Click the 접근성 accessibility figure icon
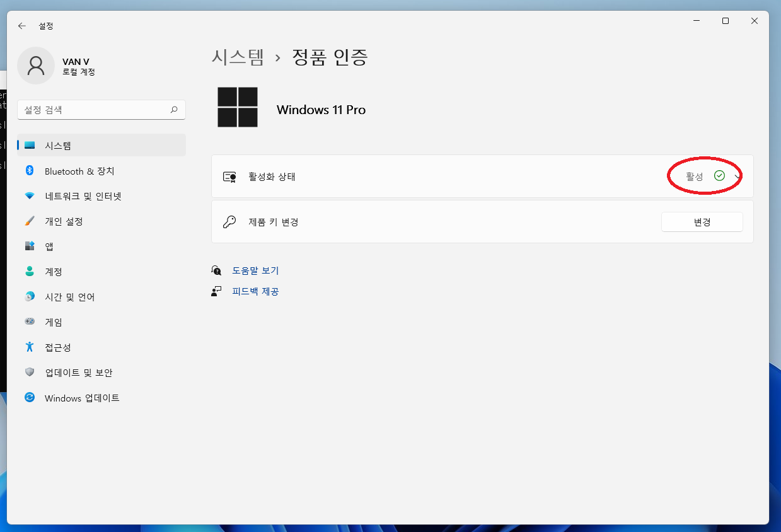 (x=30, y=347)
